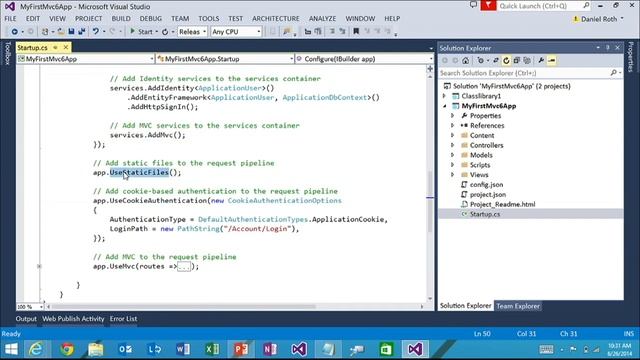Expand the Controllers folder
Image resolution: width=640 pixels, height=360 pixels.
click(x=453, y=145)
